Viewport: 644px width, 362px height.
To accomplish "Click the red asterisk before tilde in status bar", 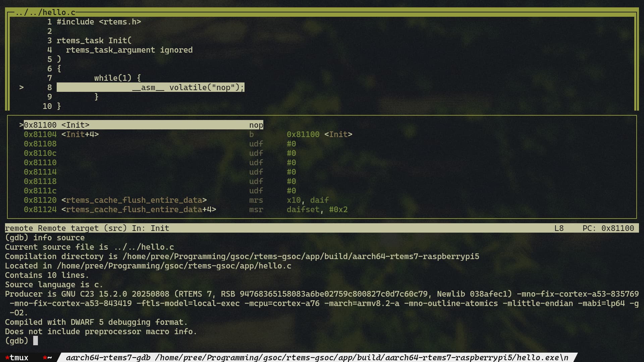I will 45,358.
